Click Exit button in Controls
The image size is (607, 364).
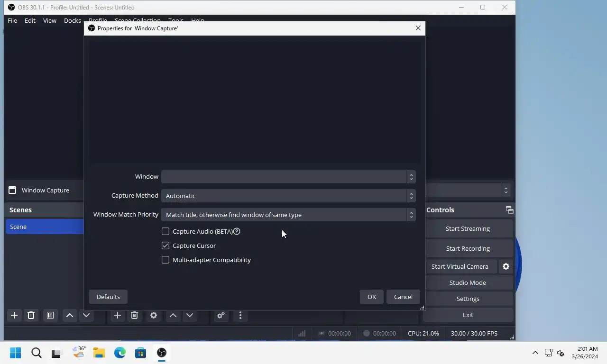(468, 315)
